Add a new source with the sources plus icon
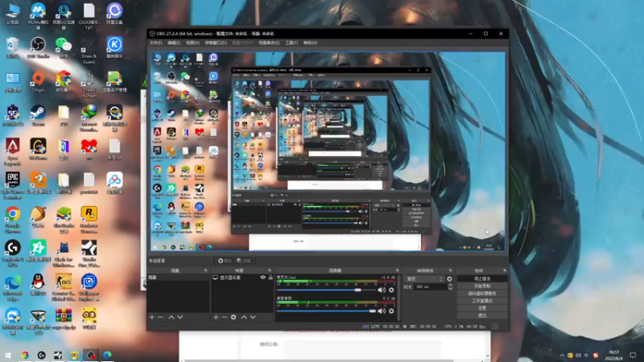 click(216, 317)
